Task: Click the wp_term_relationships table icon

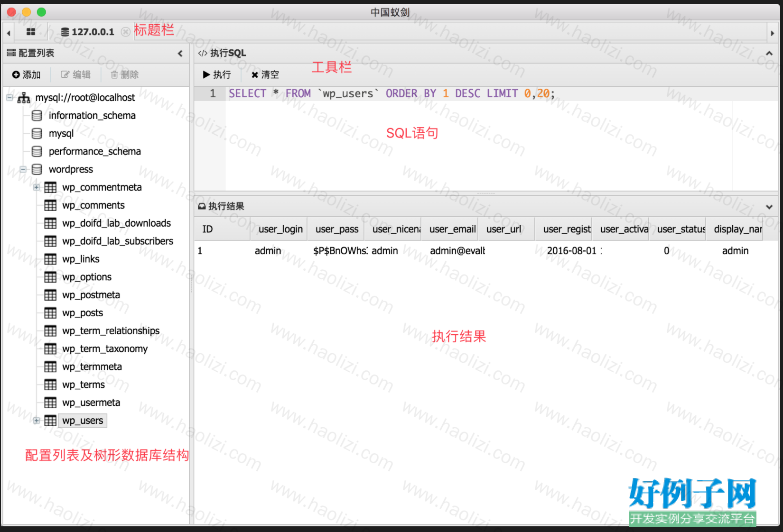Action: pyautogui.click(x=50, y=331)
